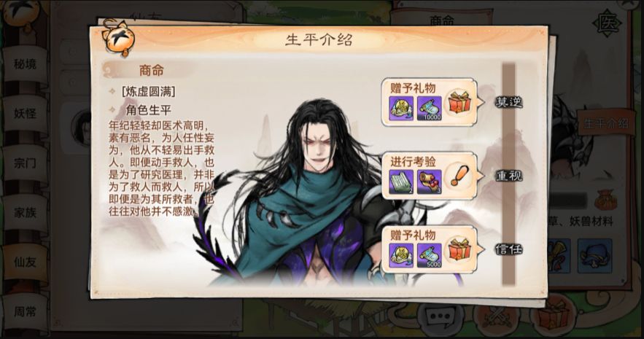Open the 秘境 sidebar tab
This screenshot has height=339, width=644.
click(25, 64)
